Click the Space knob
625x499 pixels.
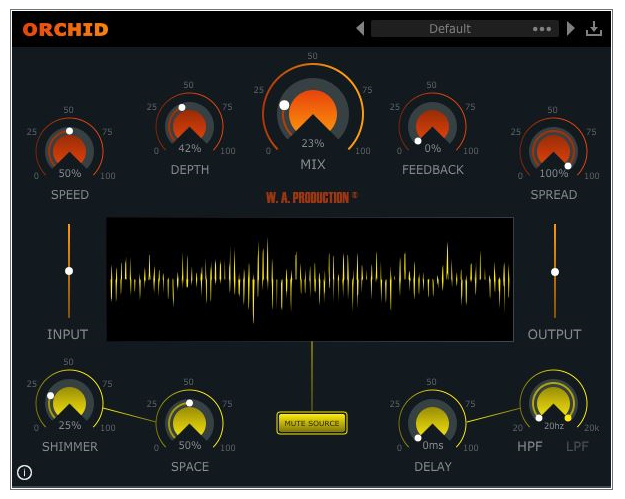click(x=190, y=422)
